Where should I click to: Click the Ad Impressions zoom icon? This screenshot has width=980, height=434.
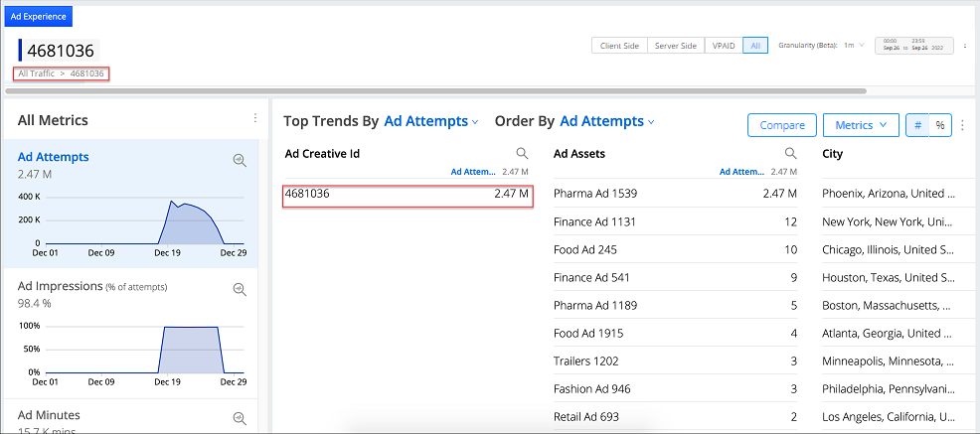click(x=239, y=289)
